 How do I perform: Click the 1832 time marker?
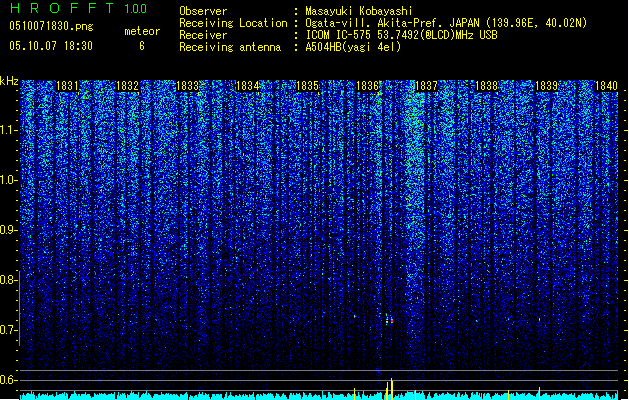coord(127,86)
